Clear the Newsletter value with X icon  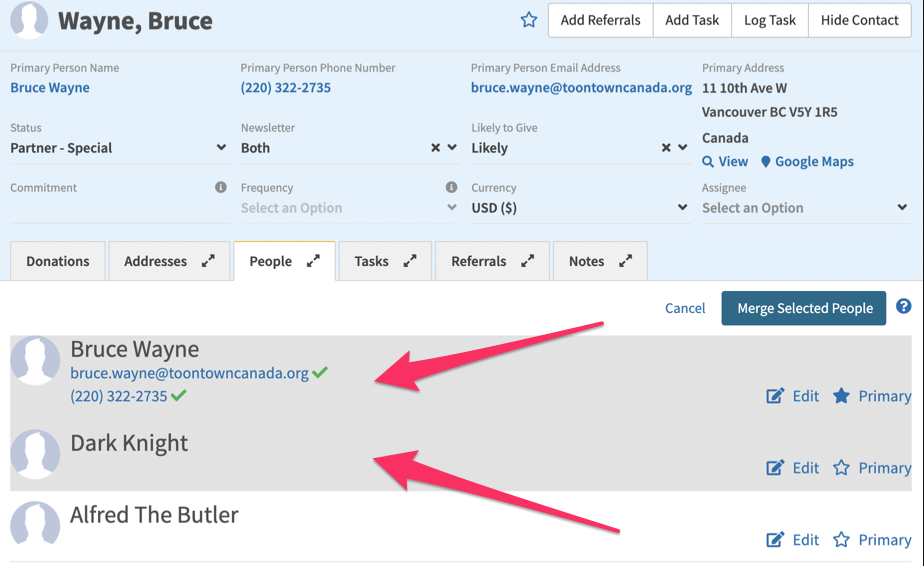pos(435,147)
